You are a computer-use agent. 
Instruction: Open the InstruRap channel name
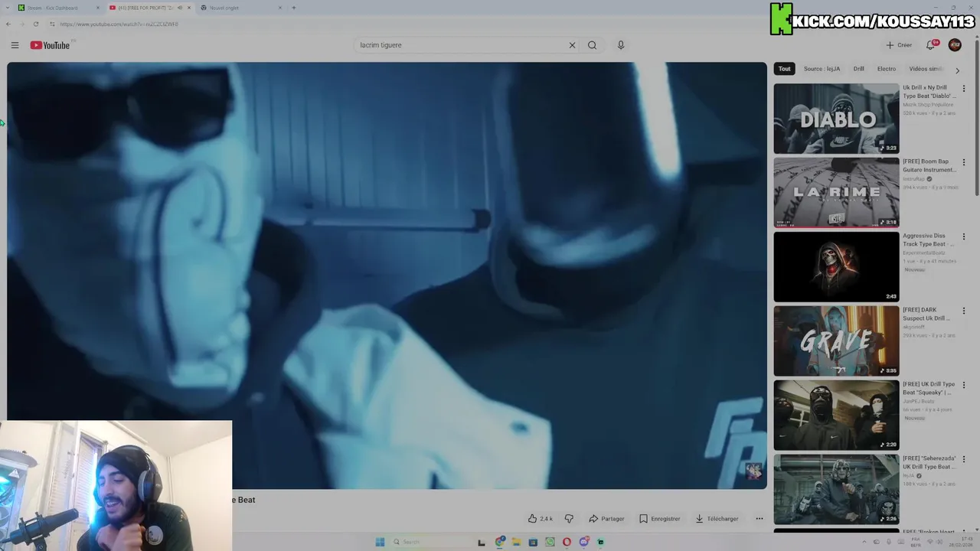(x=913, y=179)
